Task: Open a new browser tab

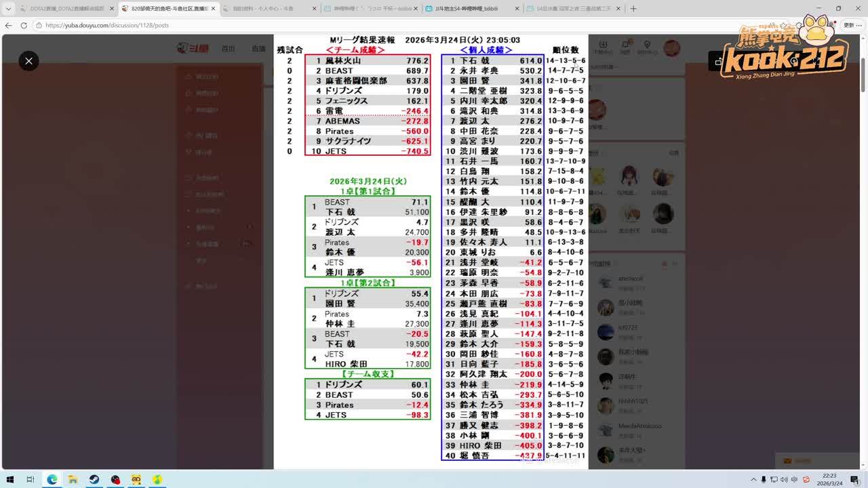Action: click(633, 9)
